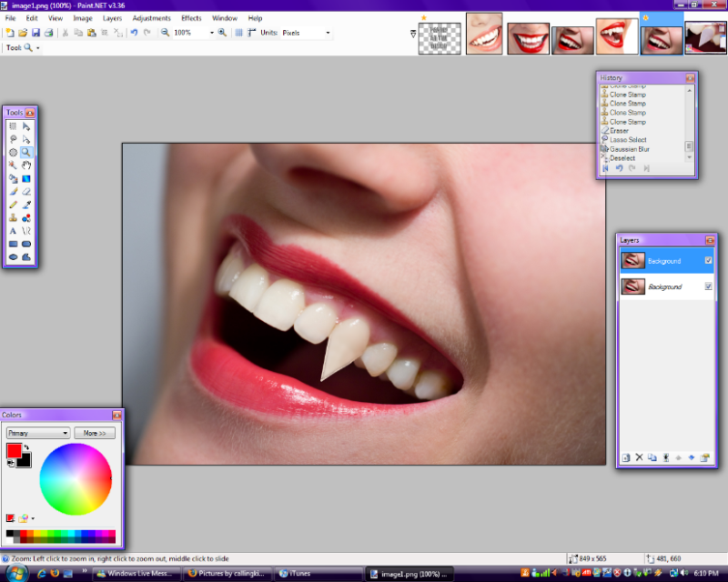Click the Print toolbar icon
728x582 pixels.
(49, 33)
